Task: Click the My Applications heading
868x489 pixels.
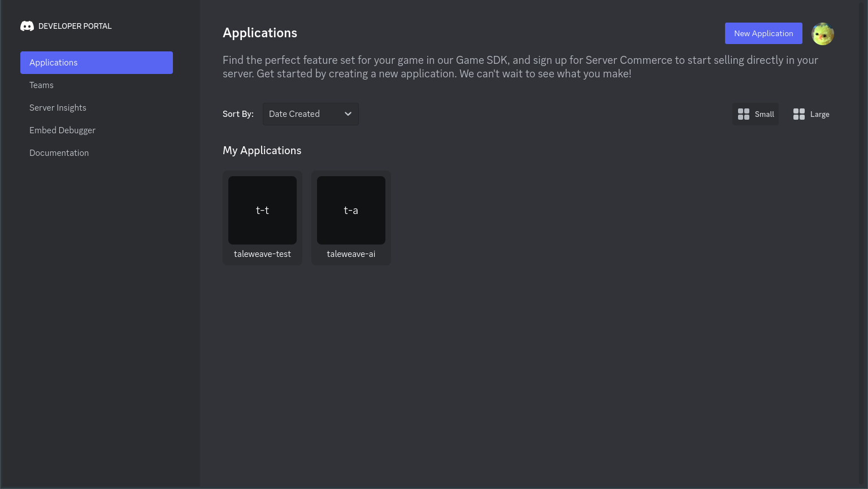Action: [262, 151]
